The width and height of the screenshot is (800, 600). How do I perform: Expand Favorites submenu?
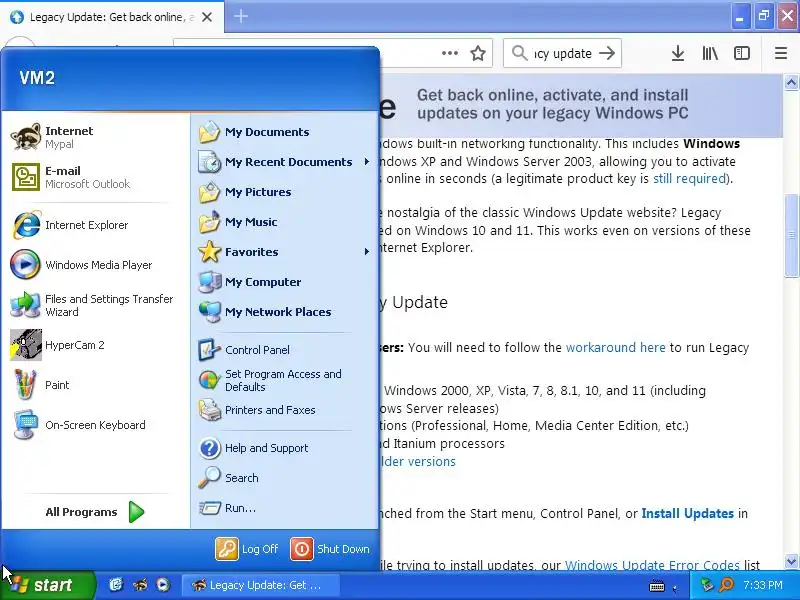(x=284, y=252)
